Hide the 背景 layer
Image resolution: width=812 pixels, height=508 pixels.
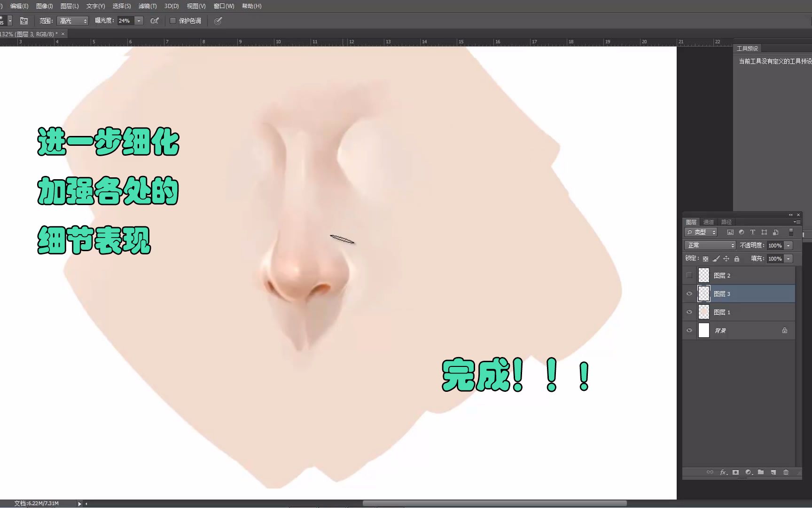pos(689,330)
